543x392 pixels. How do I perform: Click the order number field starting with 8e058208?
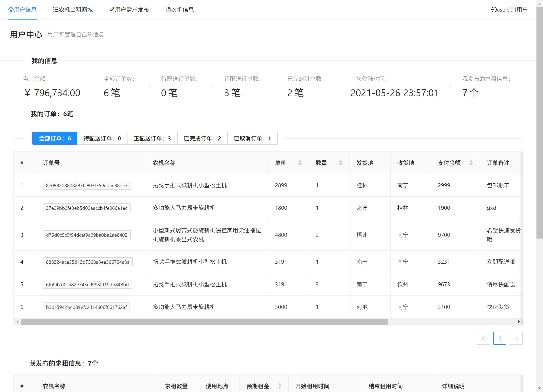coord(87,185)
